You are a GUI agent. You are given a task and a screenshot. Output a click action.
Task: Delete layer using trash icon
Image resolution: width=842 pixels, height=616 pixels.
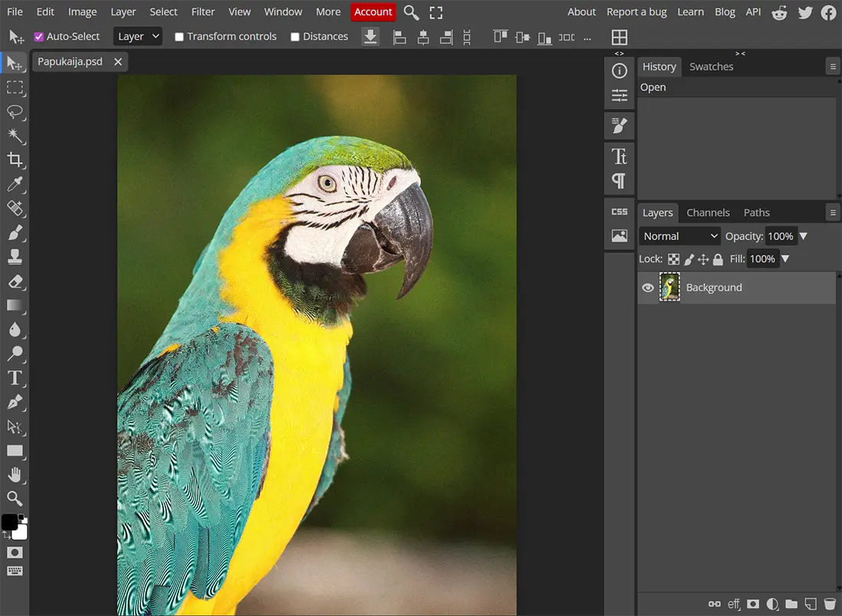tap(830, 604)
